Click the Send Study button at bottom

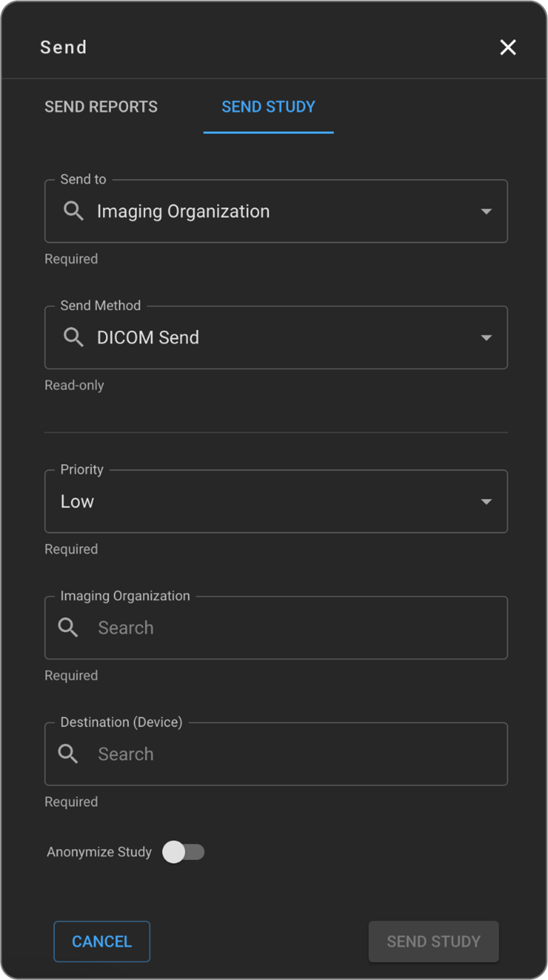(433, 942)
